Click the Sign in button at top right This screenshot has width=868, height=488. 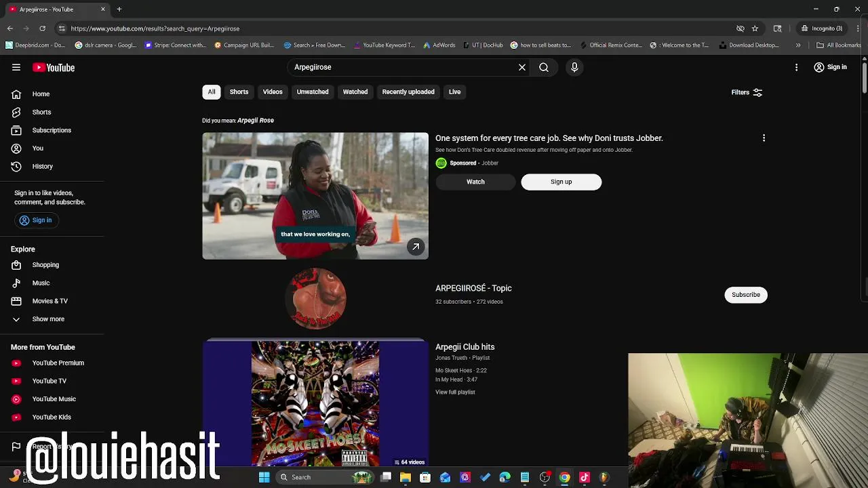point(830,67)
